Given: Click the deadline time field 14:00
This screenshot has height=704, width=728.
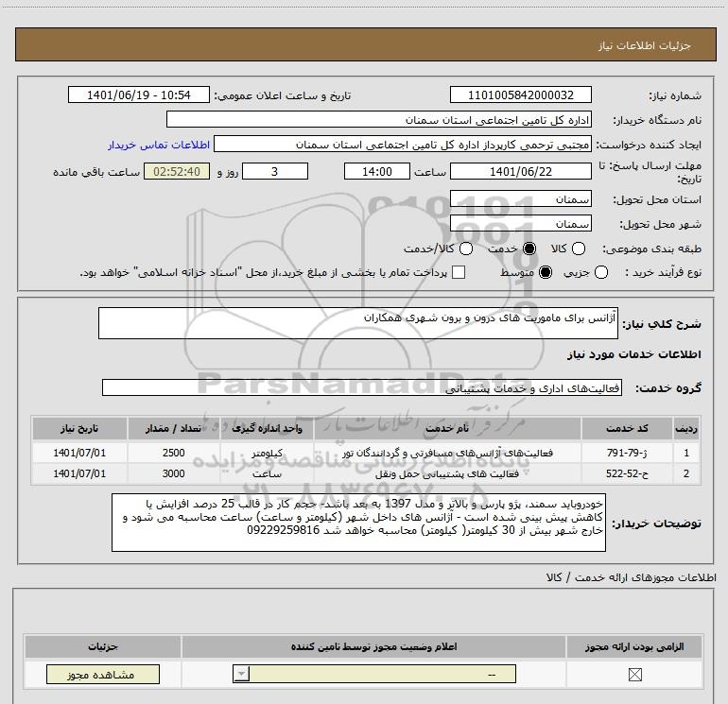Looking at the screenshot, I should (377, 171).
